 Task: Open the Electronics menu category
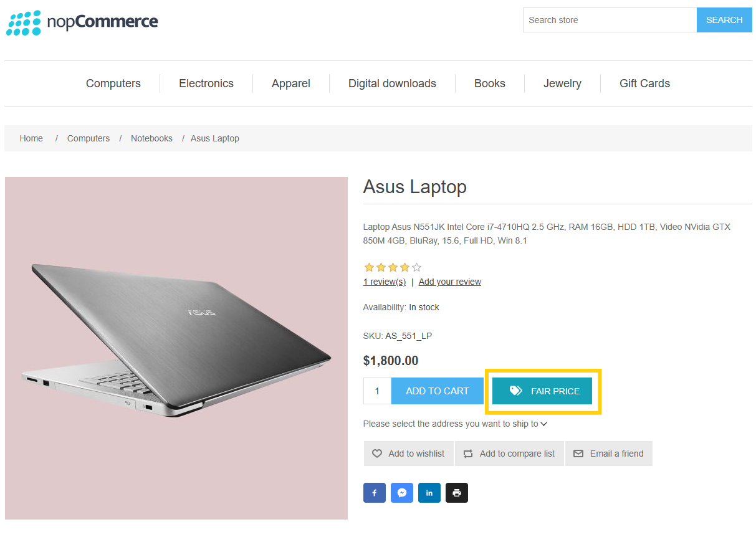[x=206, y=83]
